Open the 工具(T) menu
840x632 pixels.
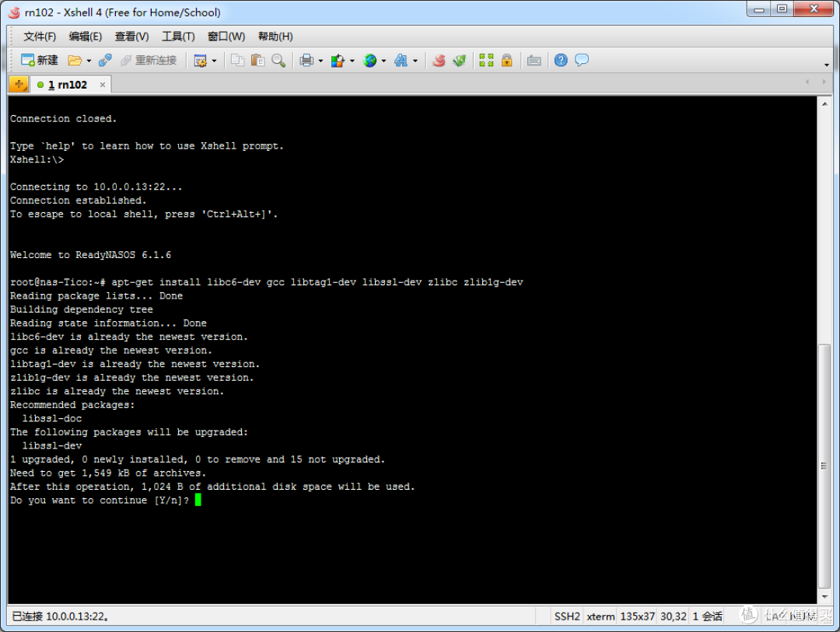pyautogui.click(x=178, y=37)
